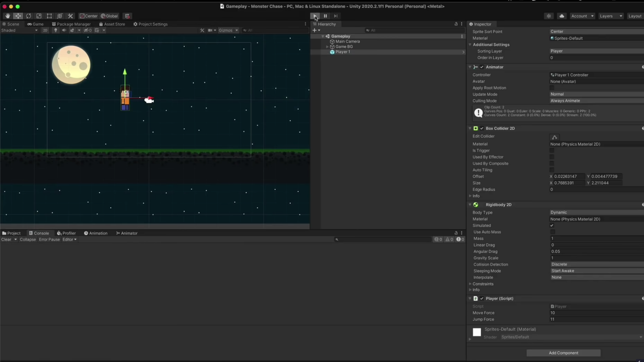The image size is (644, 362).
Task: Select the Rotate tool
Action: (x=29, y=16)
